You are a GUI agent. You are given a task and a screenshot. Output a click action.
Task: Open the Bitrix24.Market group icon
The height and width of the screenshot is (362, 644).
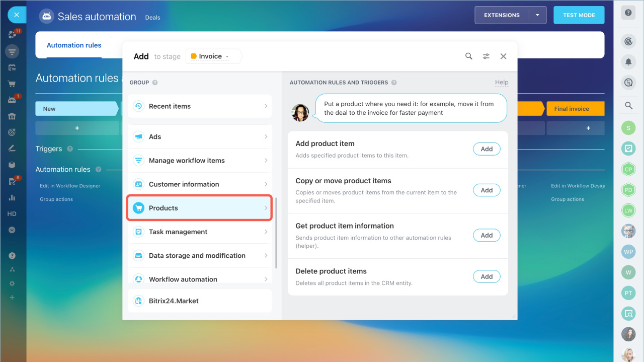click(x=138, y=301)
